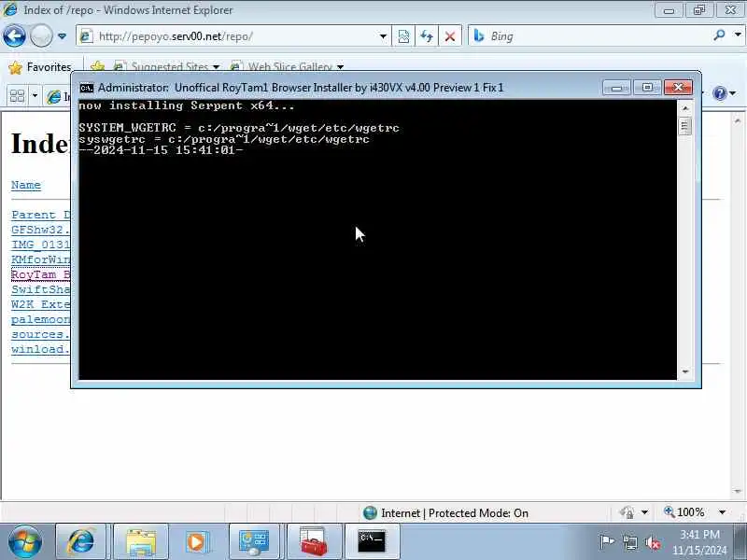
Task: Open the Parent Directory link
Action: [x=40, y=215]
